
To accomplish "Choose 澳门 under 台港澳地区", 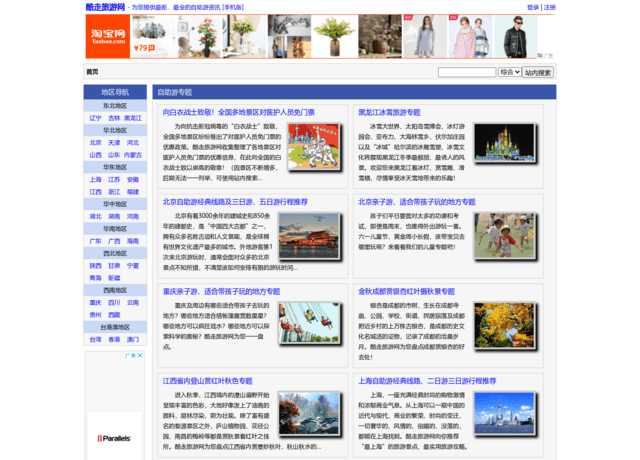I will tap(133, 339).
